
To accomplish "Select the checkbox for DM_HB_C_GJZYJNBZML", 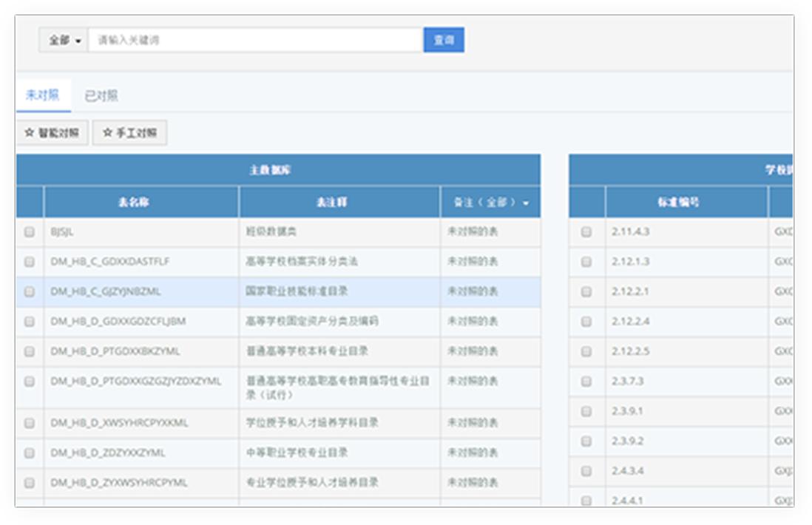I will point(30,292).
